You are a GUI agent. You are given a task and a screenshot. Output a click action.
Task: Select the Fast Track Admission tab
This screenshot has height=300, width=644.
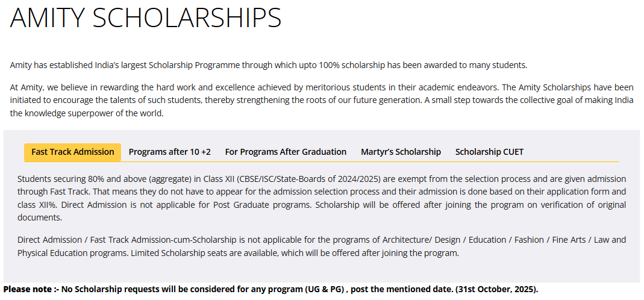(x=73, y=152)
